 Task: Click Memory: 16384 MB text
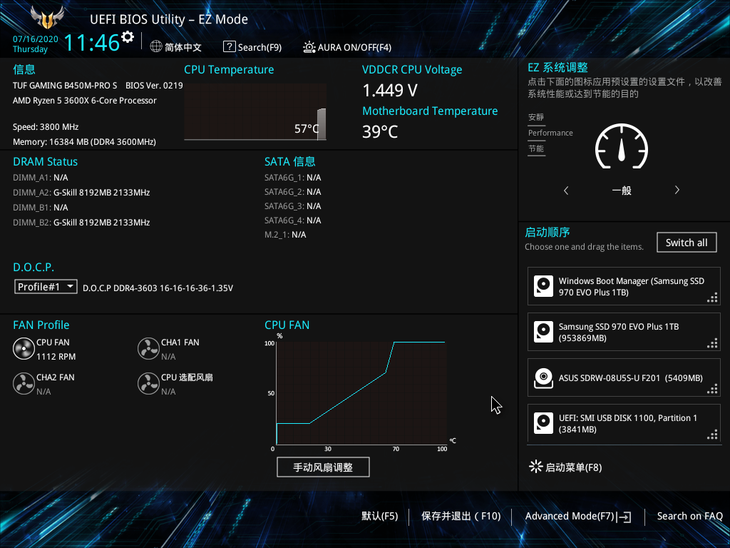(84, 142)
